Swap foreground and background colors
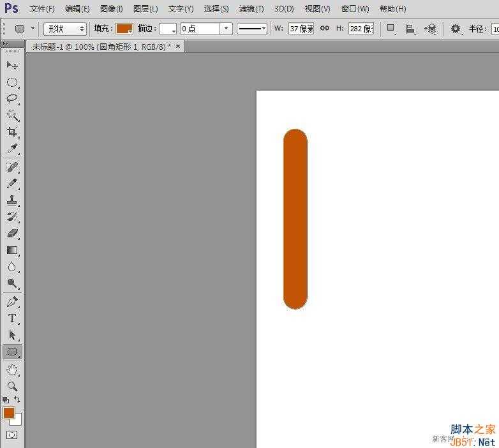 [17, 399]
